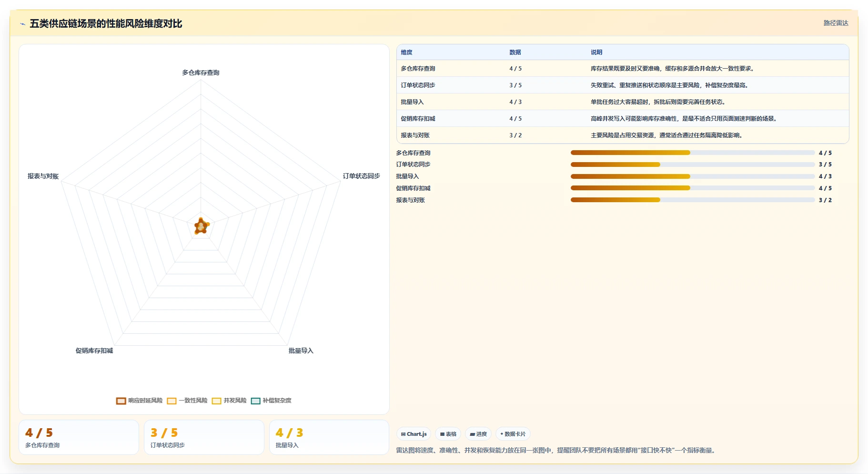Click the 维度 column header

pos(406,52)
